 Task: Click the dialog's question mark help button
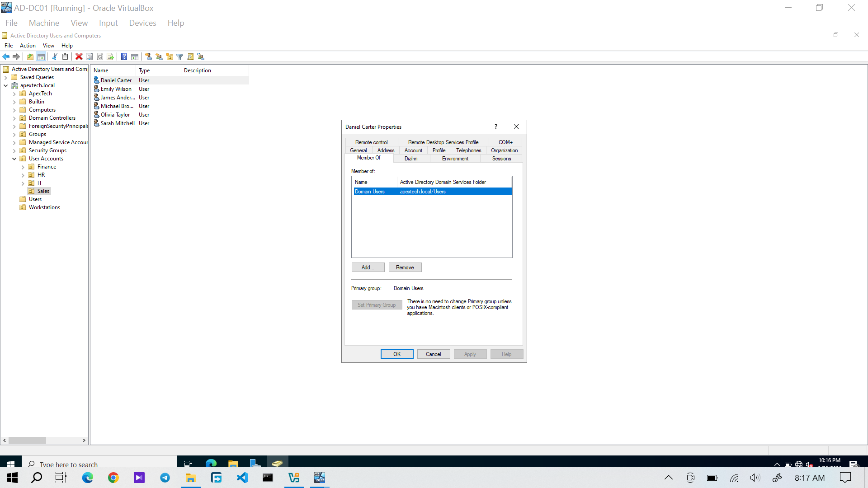(x=496, y=127)
